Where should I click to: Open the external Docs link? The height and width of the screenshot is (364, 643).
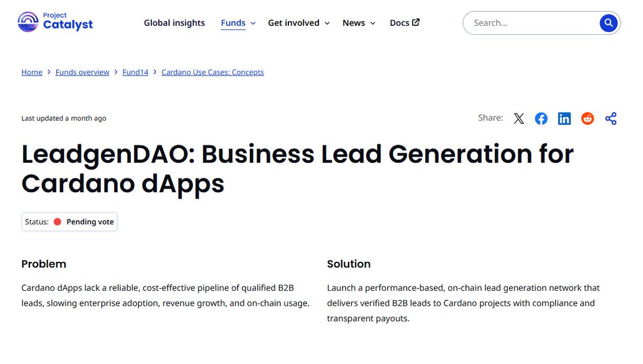coord(405,23)
